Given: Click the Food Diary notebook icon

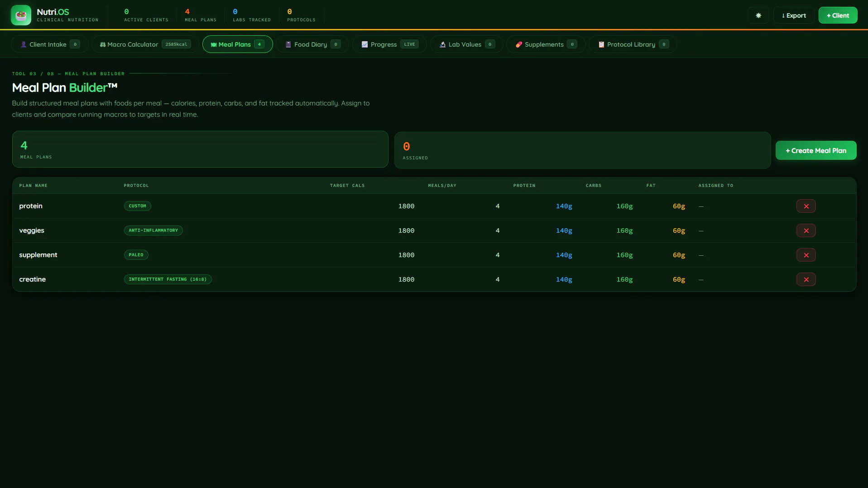Looking at the screenshot, I should click(x=288, y=44).
